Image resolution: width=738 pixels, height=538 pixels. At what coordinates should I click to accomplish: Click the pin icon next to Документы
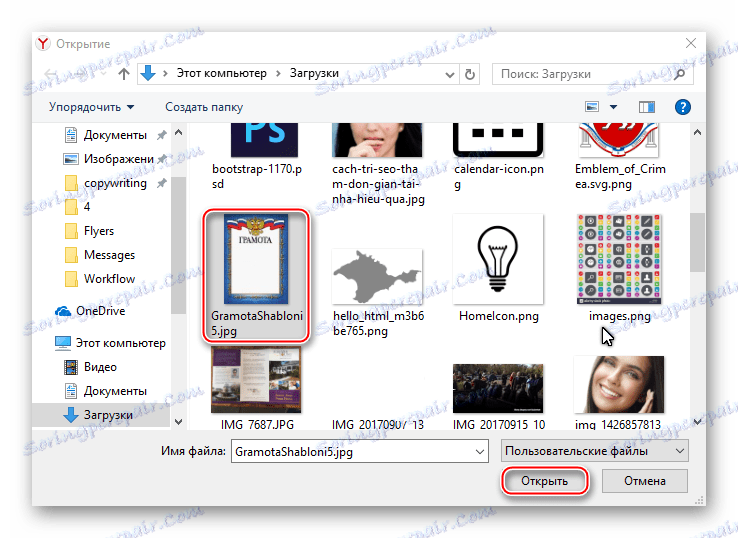(161, 136)
